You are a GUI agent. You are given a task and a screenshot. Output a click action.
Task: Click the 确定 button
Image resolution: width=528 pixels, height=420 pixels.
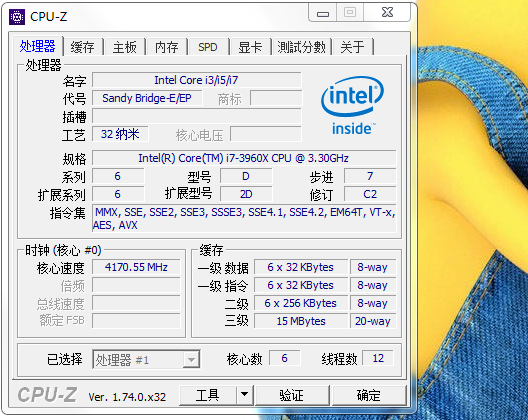[x=369, y=395]
